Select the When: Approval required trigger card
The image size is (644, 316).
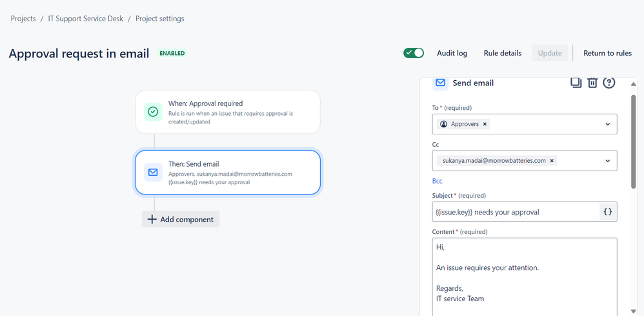(228, 112)
